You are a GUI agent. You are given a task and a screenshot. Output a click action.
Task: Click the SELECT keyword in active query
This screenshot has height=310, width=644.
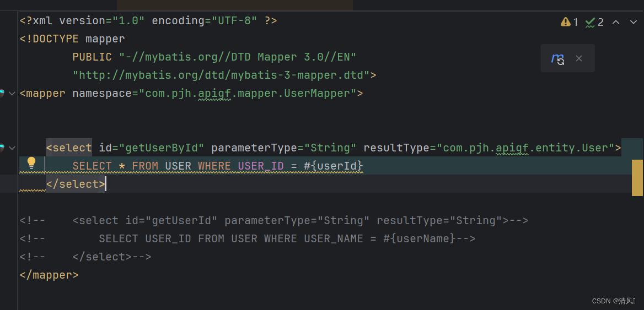(92, 166)
